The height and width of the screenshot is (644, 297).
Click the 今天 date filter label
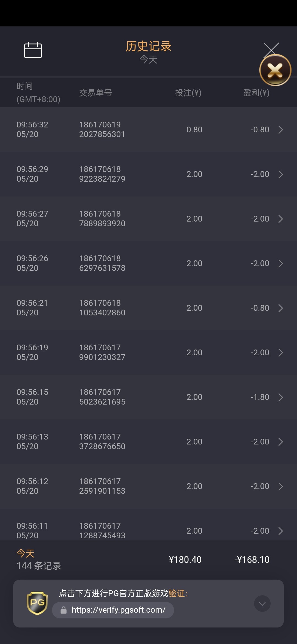pos(148,59)
